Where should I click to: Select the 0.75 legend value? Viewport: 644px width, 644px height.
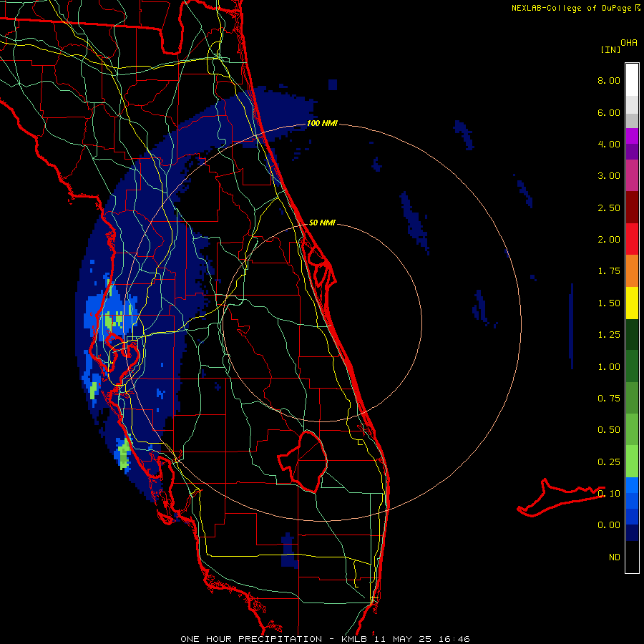609,399
